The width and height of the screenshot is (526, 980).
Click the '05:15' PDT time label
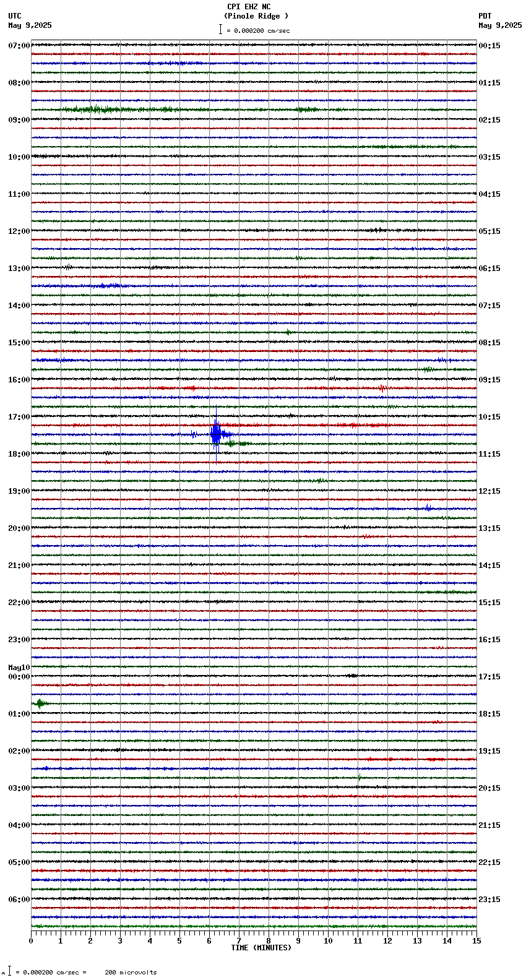489,231
